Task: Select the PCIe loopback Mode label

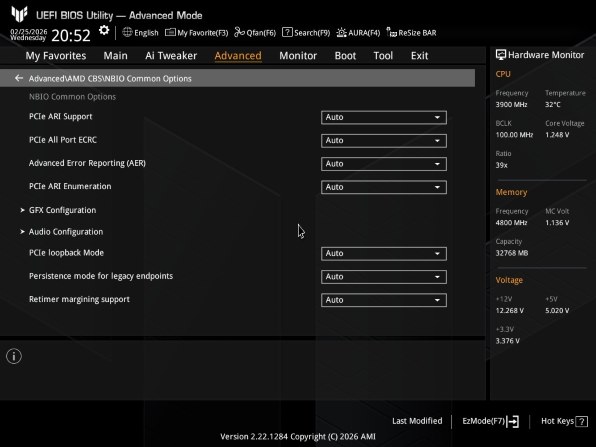Action: (66, 253)
